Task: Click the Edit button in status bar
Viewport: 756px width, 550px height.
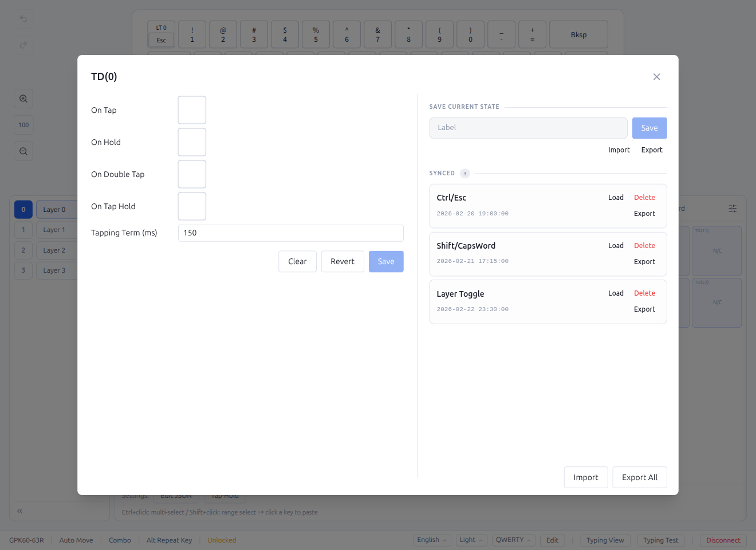Action: pyautogui.click(x=552, y=540)
